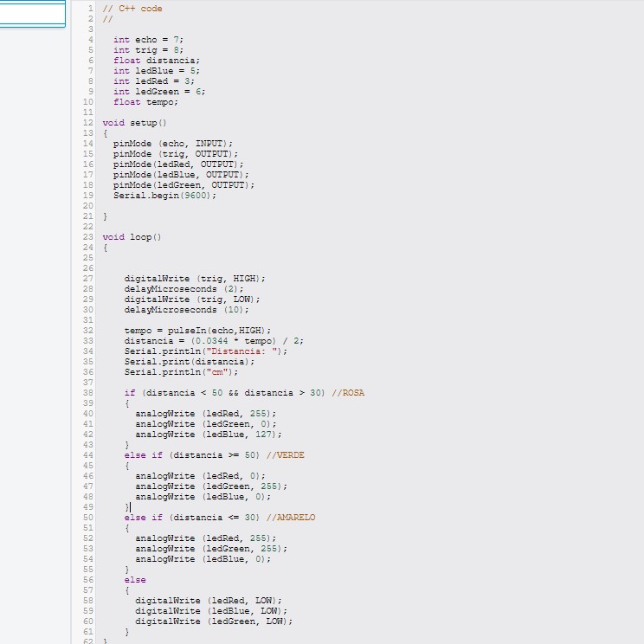The height and width of the screenshot is (644, 644).
Task: Click the standalone 'else' keyword on line 56
Action: pos(135,580)
